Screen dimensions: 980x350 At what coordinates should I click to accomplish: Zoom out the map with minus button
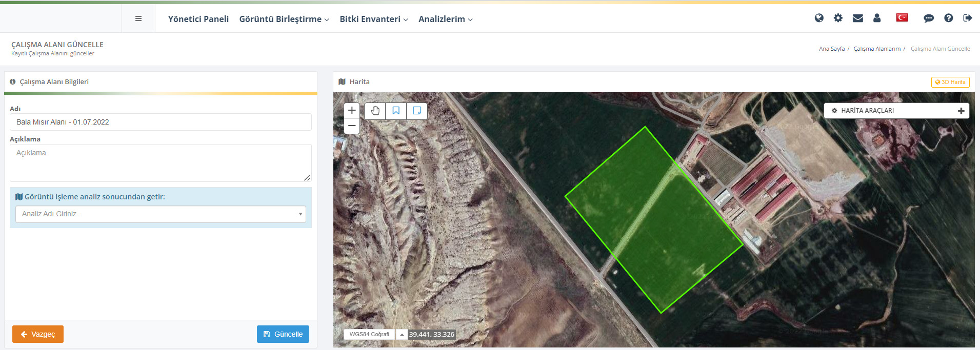point(352,126)
